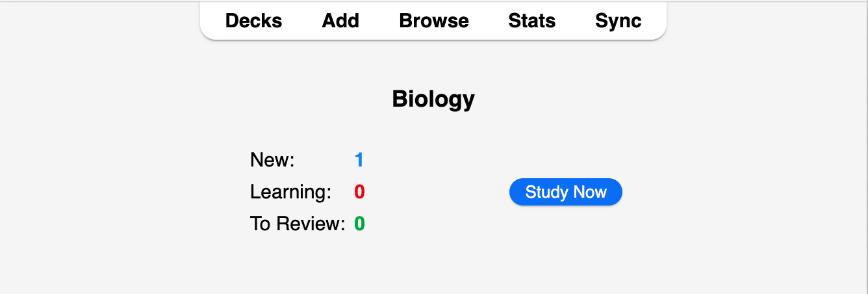Open the Browse card browser

(434, 21)
